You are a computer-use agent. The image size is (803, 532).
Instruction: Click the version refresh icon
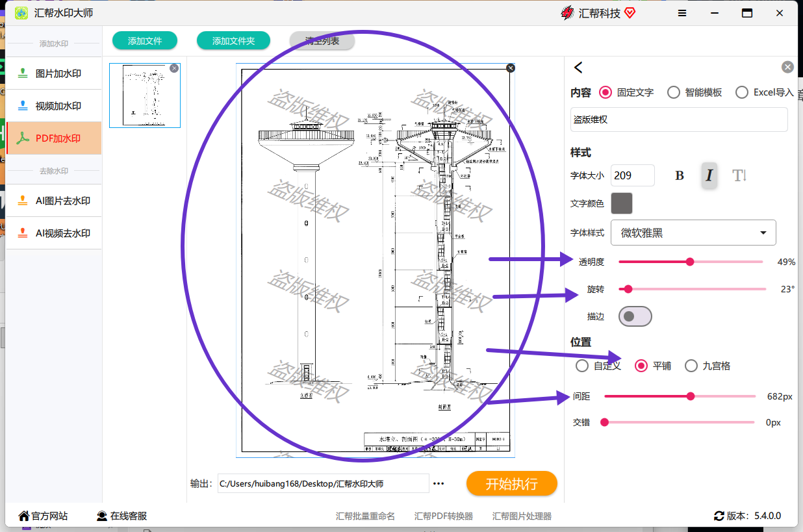[x=719, y=516]
